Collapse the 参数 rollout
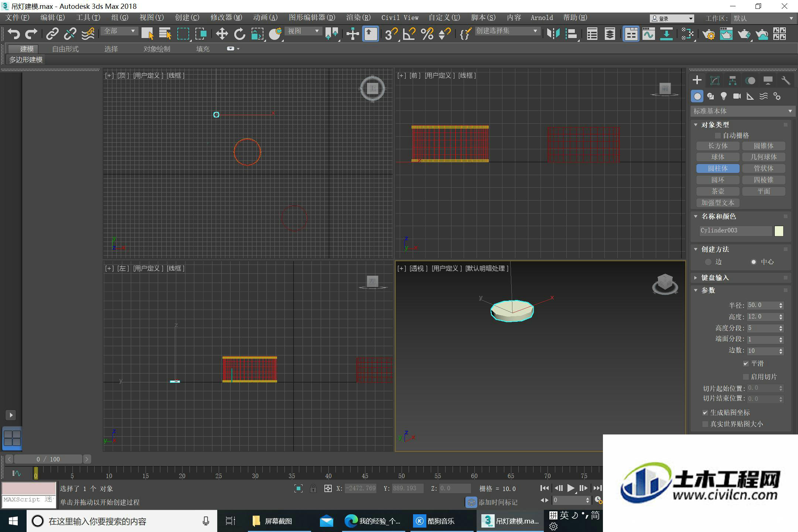Screen dimensions: 798x532 point(696,290)
